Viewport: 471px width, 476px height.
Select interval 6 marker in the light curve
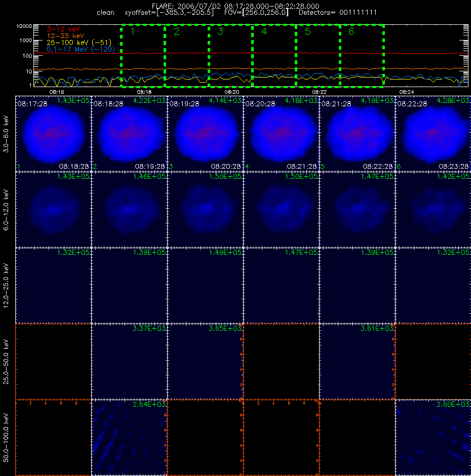pyautogui.click(x=362, y=56)
